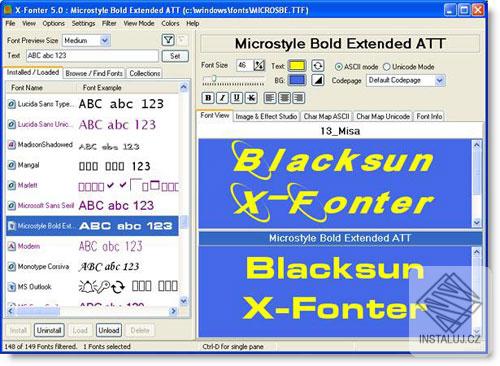Click the Mangal font icon
Image resolution: width=500 pixels, height=366 pixels.
coord(12,165)
